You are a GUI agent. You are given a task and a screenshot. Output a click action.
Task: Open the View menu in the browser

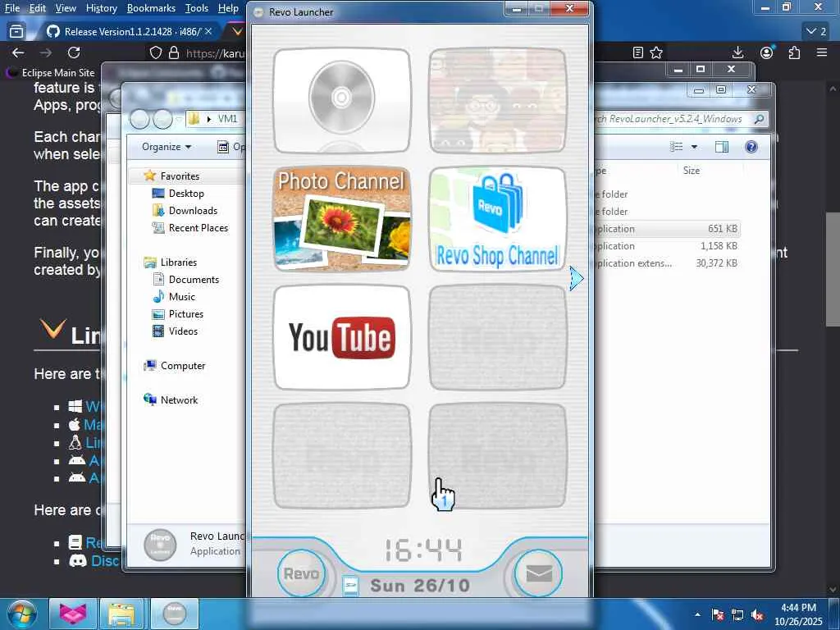[x=66, y=8]
